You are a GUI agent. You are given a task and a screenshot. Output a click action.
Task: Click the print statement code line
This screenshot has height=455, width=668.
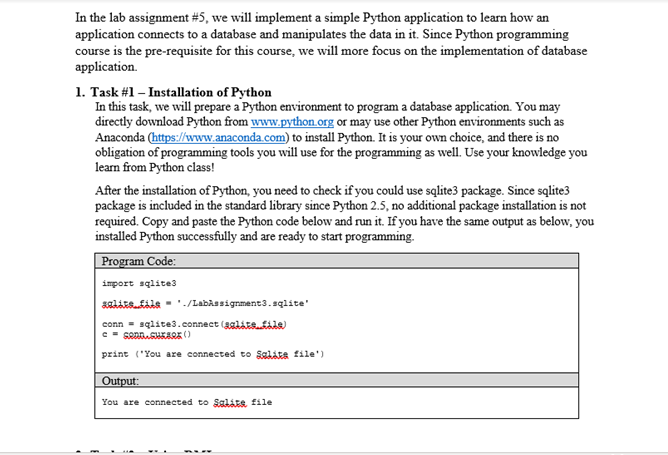(x=213, y=354)
